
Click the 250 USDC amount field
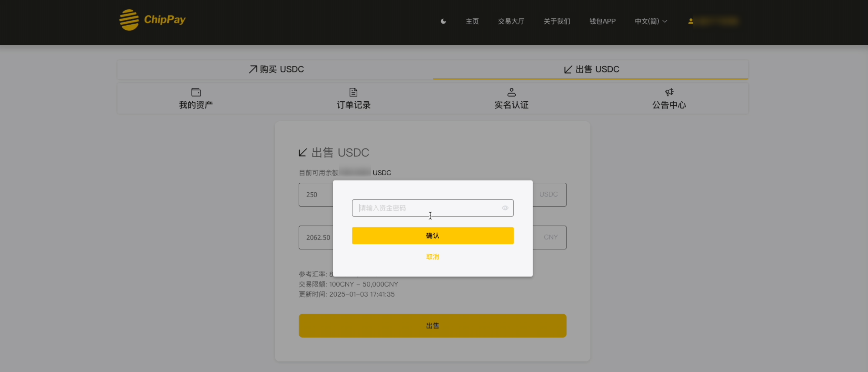pyautogui.click(x=432, y=194)
